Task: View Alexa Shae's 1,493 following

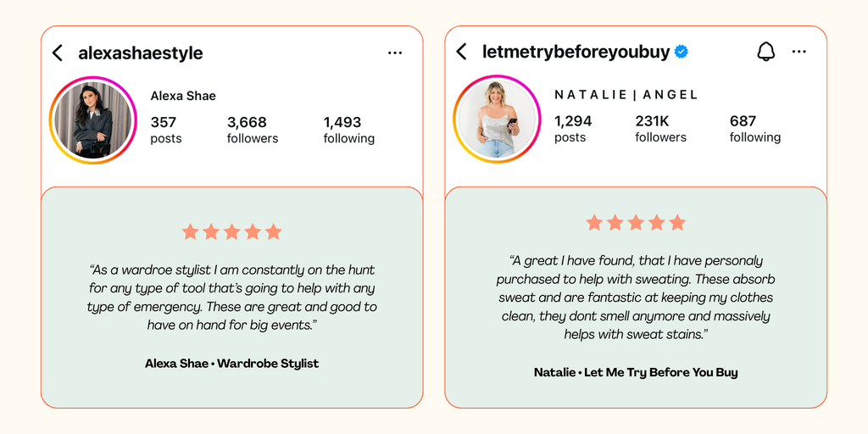Action: (348, 130)
